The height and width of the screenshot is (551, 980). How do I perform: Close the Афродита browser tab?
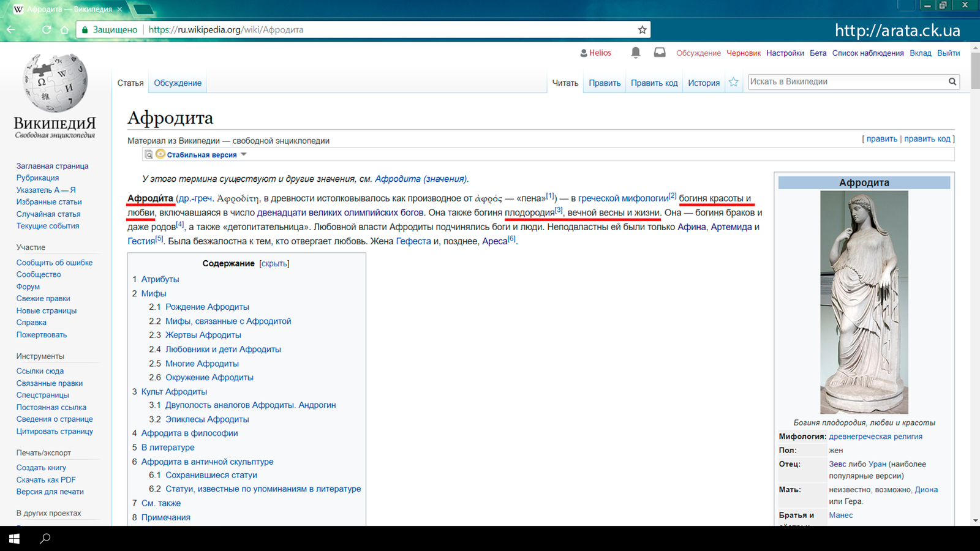click(x=119, y=9)
